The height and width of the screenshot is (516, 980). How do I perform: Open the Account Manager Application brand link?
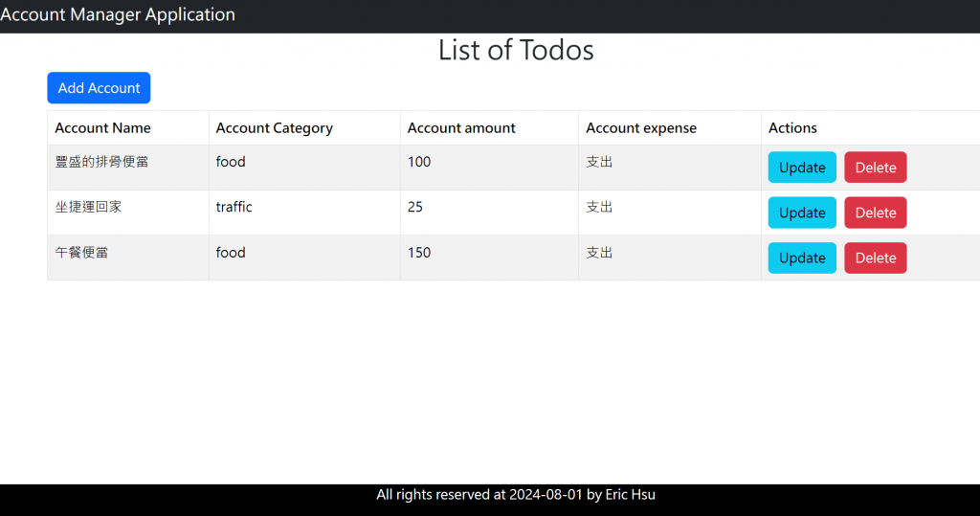coord(118,15)
